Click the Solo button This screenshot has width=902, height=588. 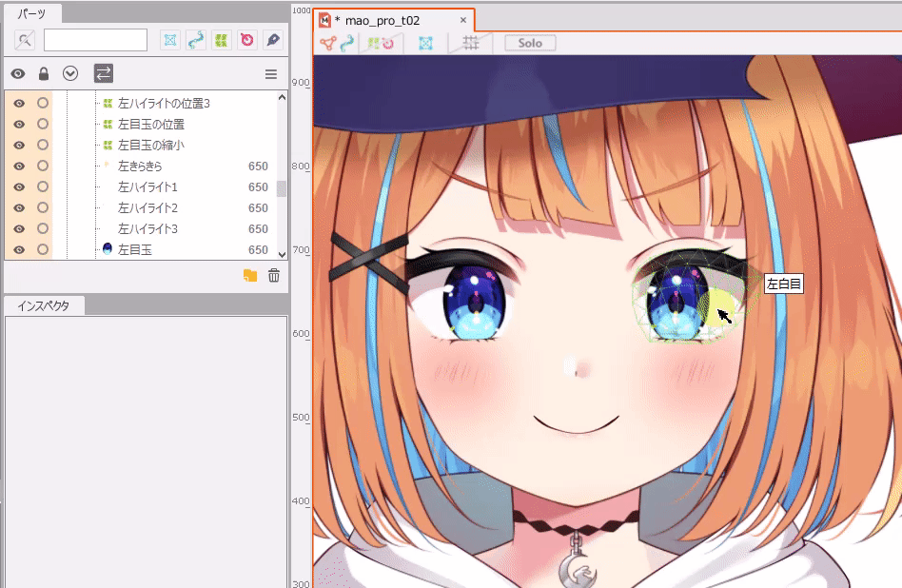pos(530,43)
